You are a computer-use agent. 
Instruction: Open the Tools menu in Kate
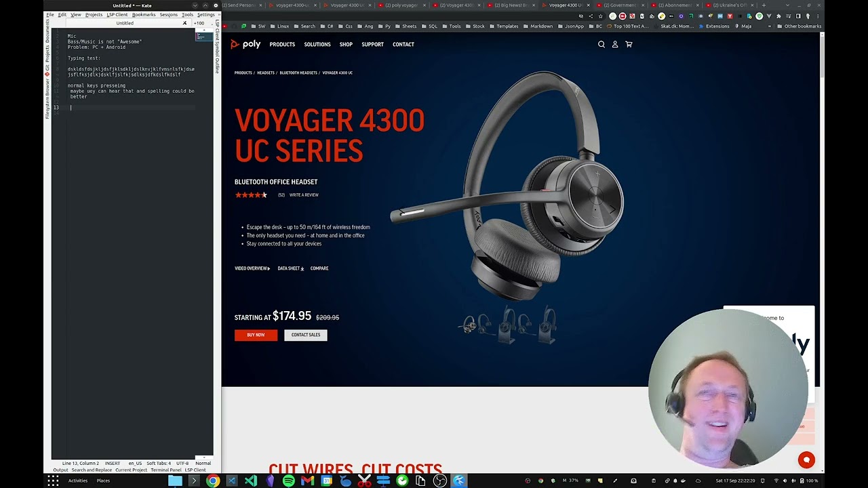tap(187, 14)
